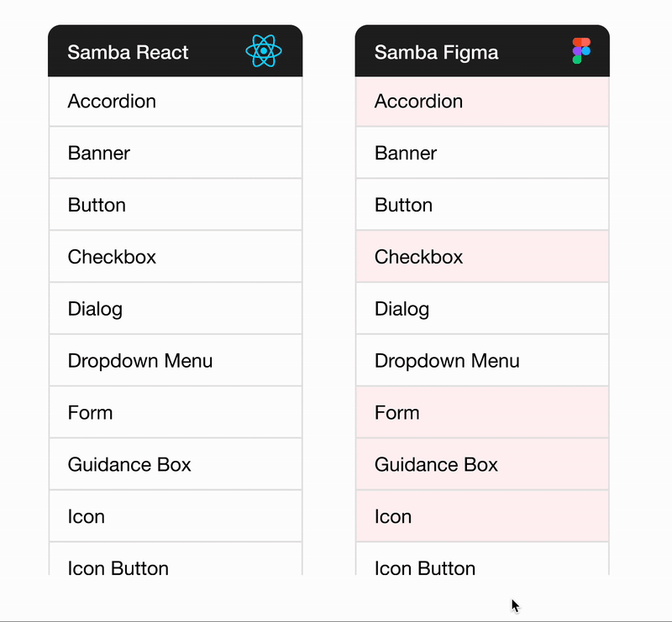Image resolution: width=672 pixels, height=622 pixels.
Task: Open Checkbox in Samba React list
Action: [176, 257]
